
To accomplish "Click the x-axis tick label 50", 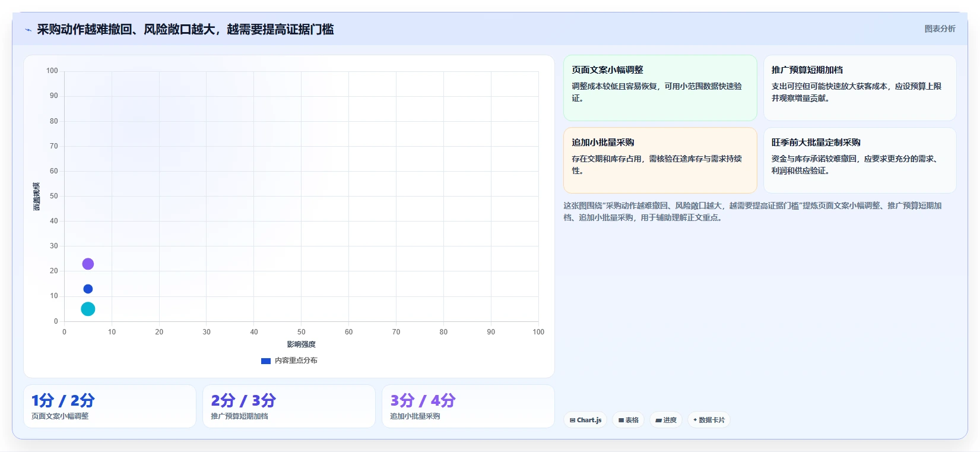I will tap(301, 332).
